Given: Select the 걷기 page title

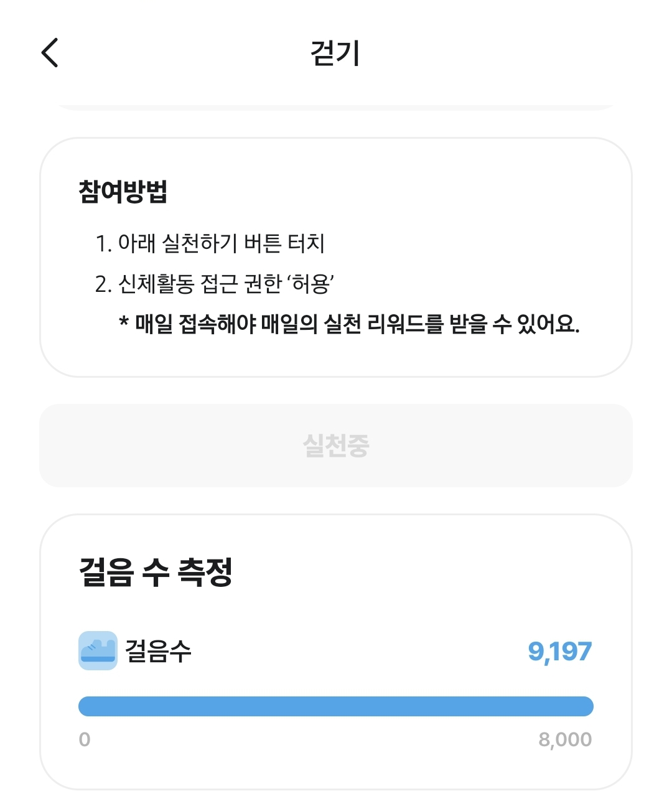Looking at the screenshot, I should (x=335, y=53).
